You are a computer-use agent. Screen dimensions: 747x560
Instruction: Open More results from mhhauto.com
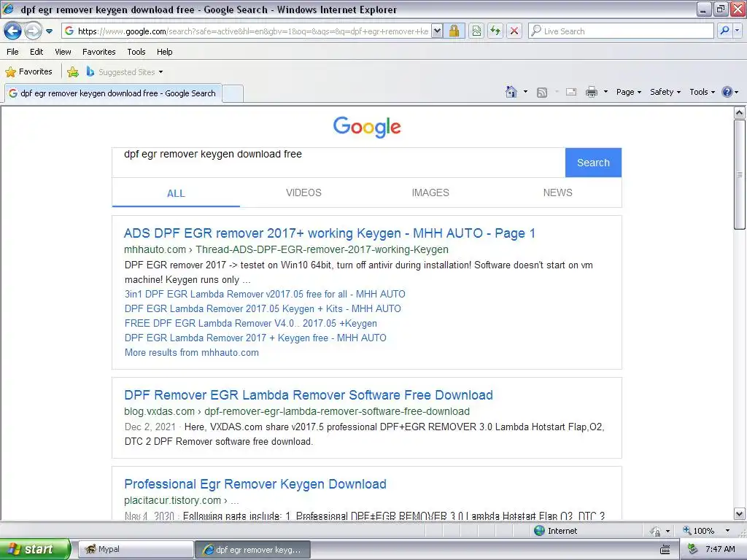(192, 353)
